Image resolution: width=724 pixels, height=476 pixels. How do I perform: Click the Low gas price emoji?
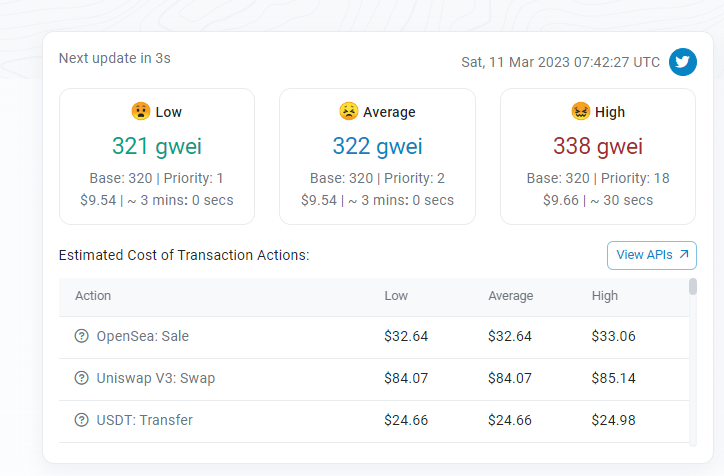point(140,111)
